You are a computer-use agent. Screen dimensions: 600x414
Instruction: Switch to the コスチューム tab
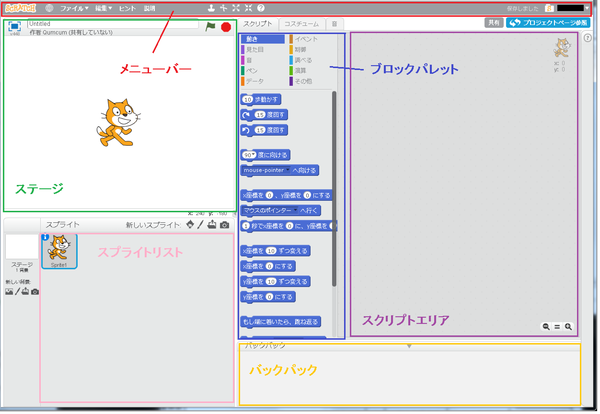pos(302,24)
